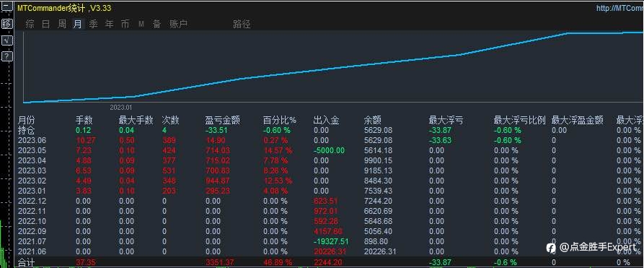644x268 pixels.
Task: Click the 4157.60 deposit for 2022.09
Action: (327, 231)
